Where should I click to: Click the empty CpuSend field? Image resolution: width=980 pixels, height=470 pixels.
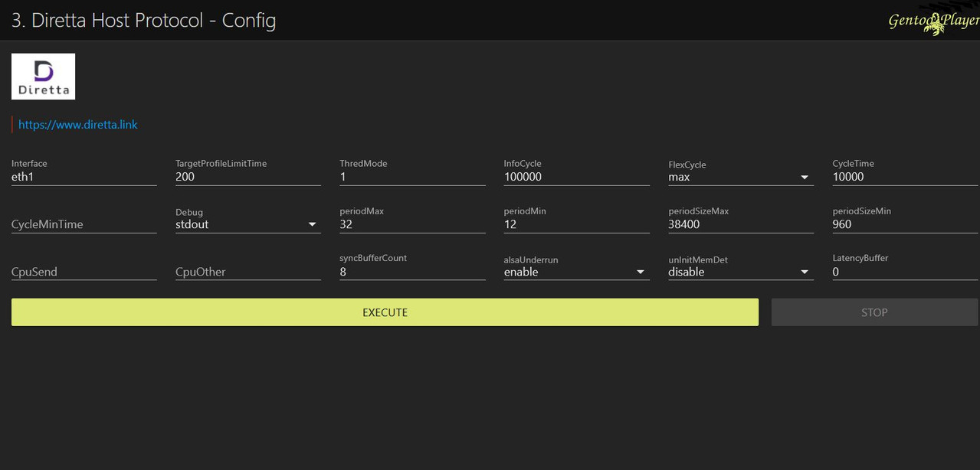click(x=84, y=272)
